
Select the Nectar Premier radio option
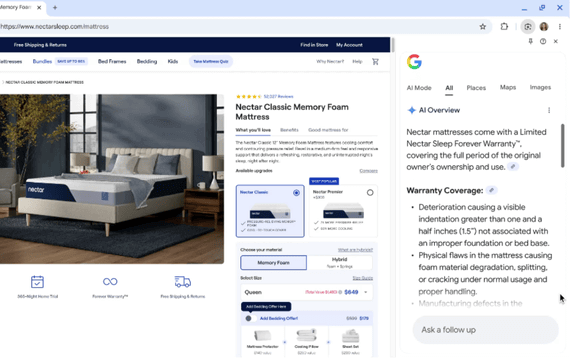click(370, 193)
